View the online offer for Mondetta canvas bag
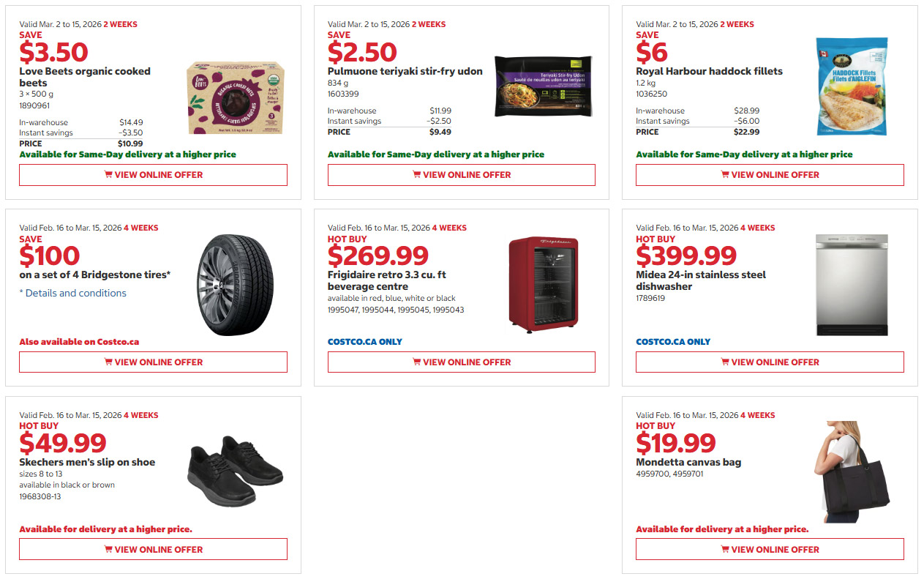This screenshot has height=582, width=924. click(x=769, y=549)
